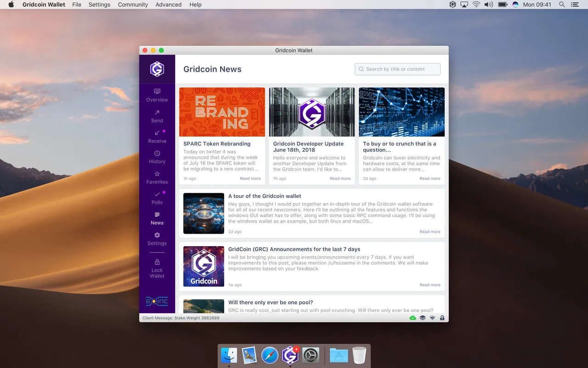The image size is (588, 368).
Task: Click the AirPlay display menu icon
Action: [x=464, y=5]
